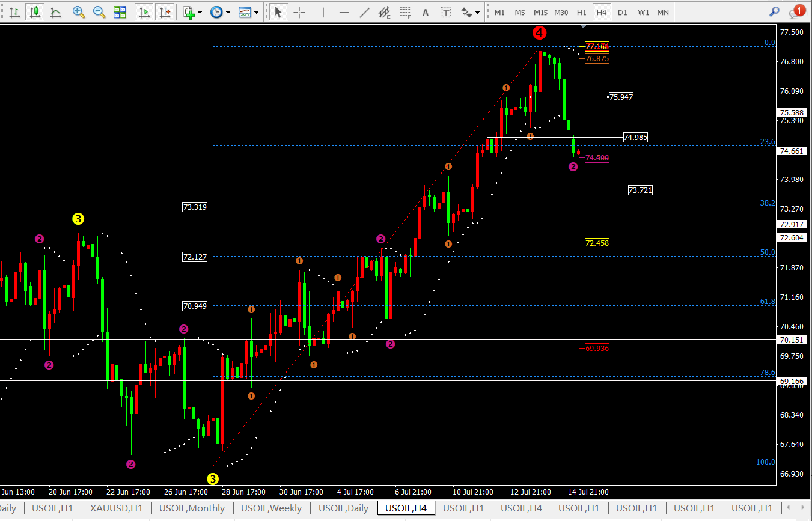Click the zoom out magnifier
812x521 pixels.
tap(99, 12)
